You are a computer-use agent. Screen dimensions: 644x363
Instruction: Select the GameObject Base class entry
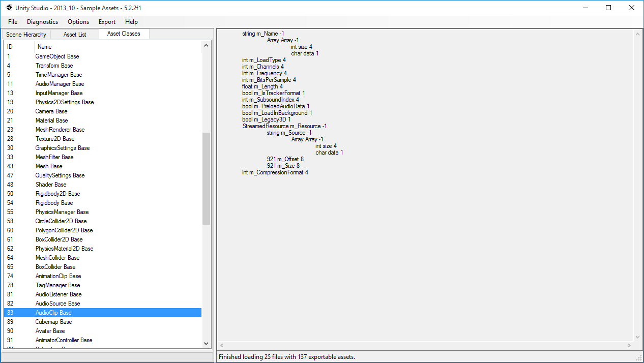click(57, 56)
